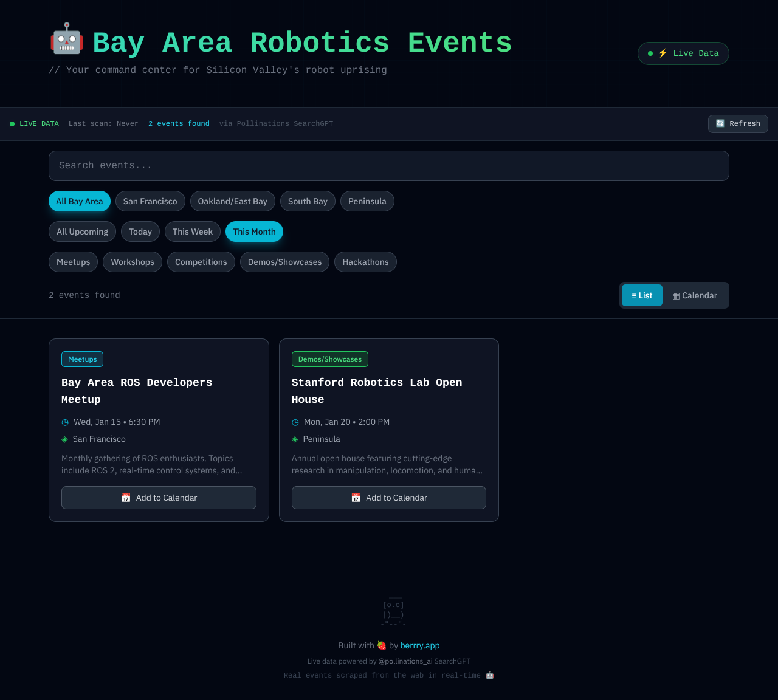Enable the South Bay region filter
Image resolution: width=778 pixels, height=700 pixels.
click(x=308, y=201)
